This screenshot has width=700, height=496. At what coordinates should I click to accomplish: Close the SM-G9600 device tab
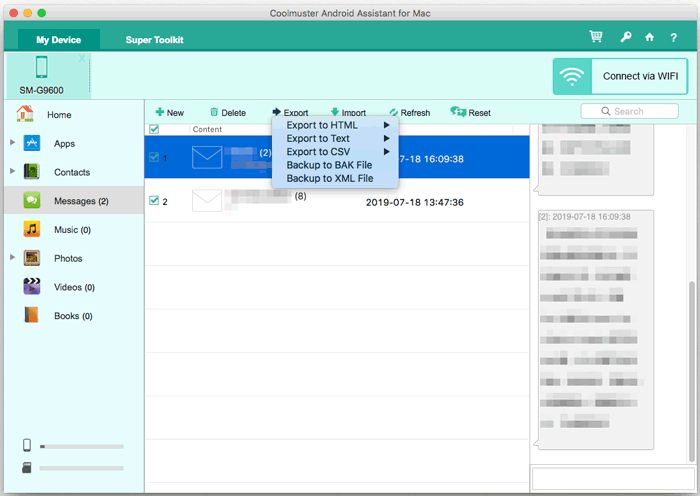(82, 58)
